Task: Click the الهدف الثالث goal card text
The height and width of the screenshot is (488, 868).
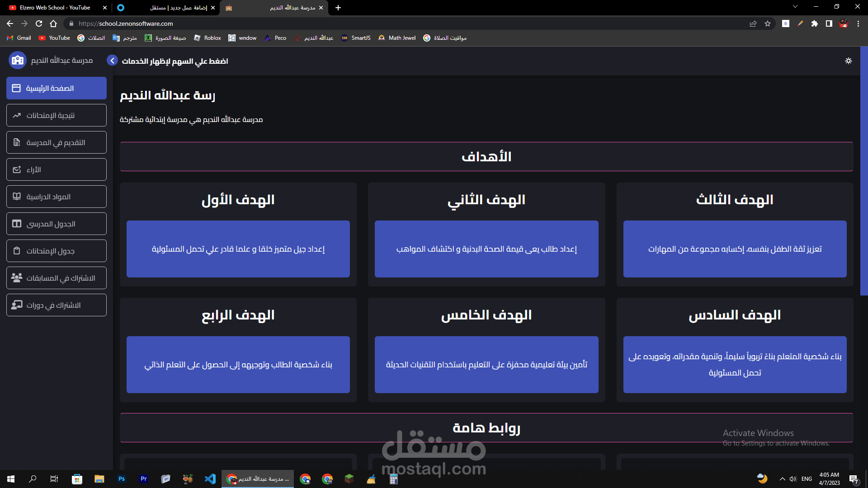Action: tap(735, 249)
